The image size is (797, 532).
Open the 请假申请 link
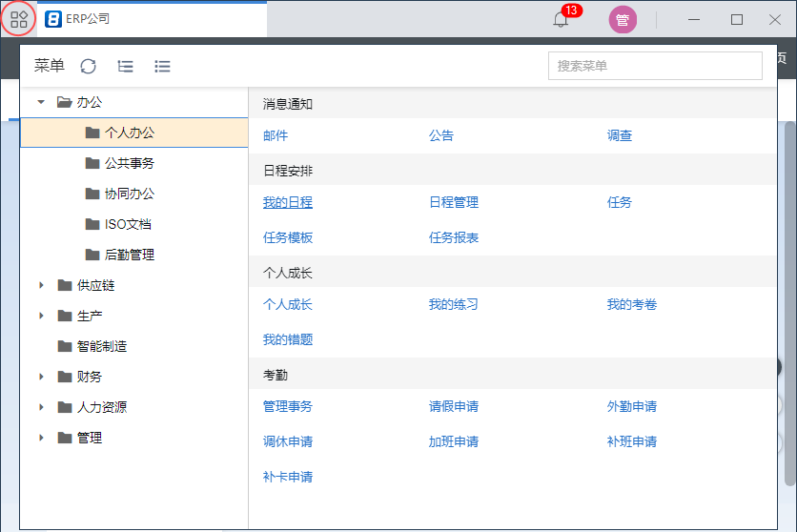[454, 406]
